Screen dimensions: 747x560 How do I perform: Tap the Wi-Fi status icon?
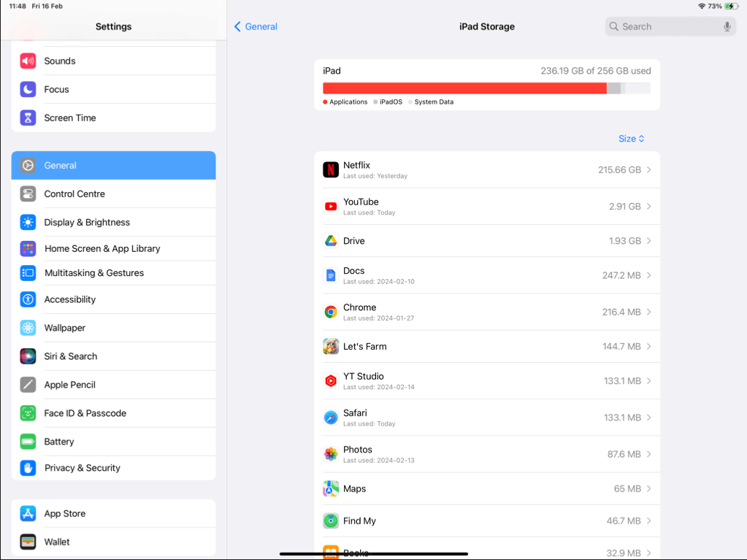click(702, 6)
